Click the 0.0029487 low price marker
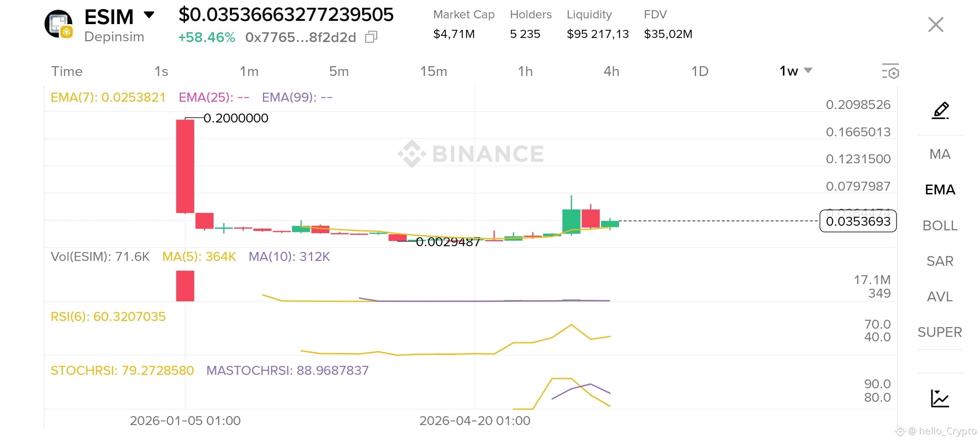The width and height of the screenshot is (980, 441). 448,242
